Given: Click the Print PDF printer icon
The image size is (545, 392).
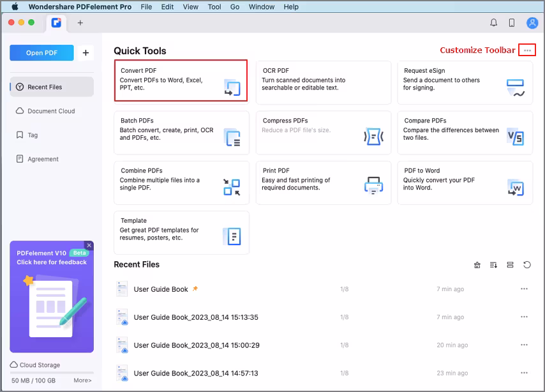Looking at the screenshot, I should click(373, 186).
